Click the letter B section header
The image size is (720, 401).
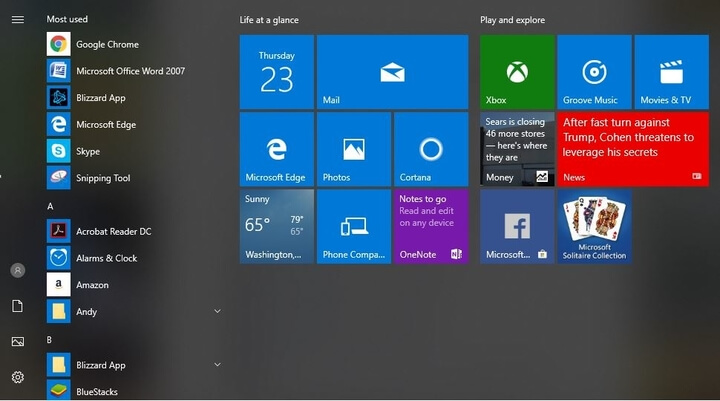click(x=49, y=339)
